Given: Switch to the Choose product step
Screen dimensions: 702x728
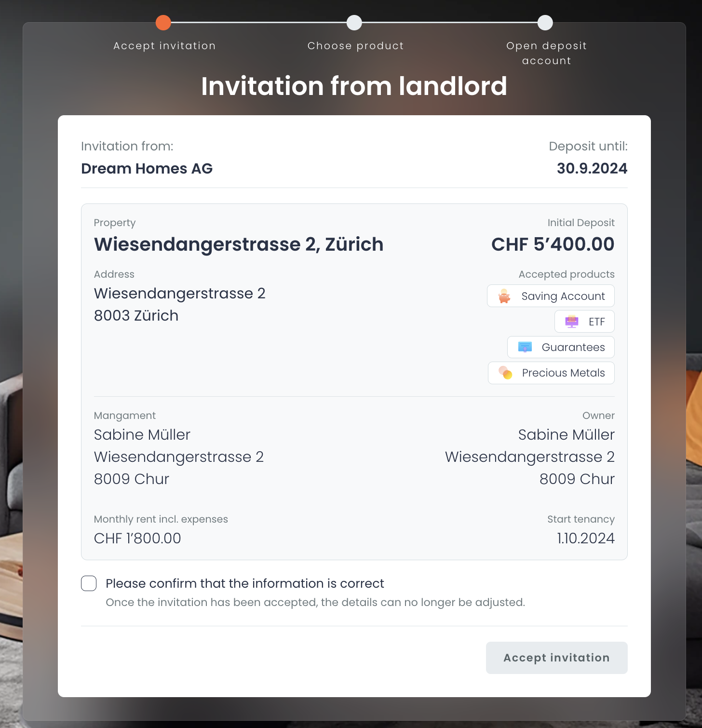Looking at the screenshot, I should click(355, 46).
